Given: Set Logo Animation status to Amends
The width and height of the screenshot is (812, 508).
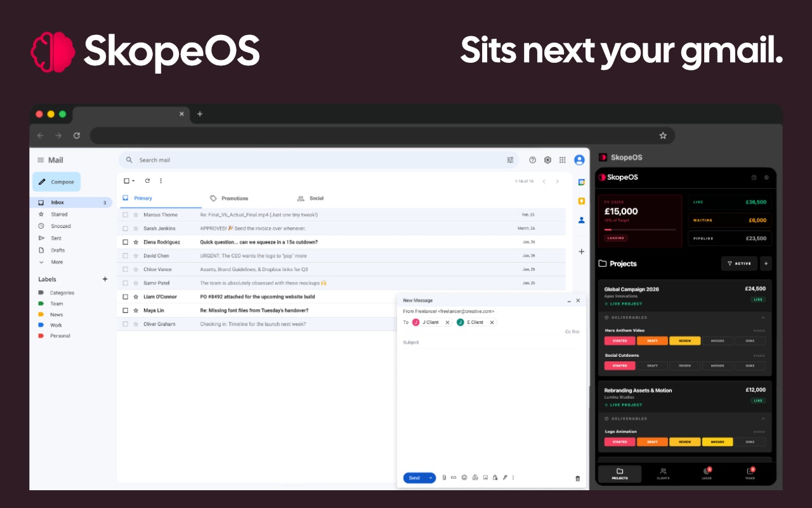Looking at the screenshot, I should (x=717, y=442).
